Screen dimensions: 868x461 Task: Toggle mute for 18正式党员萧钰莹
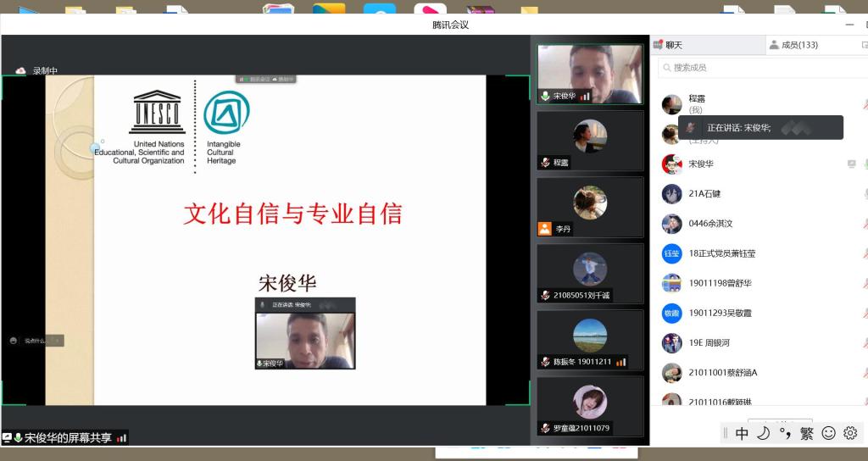point(865,253)
